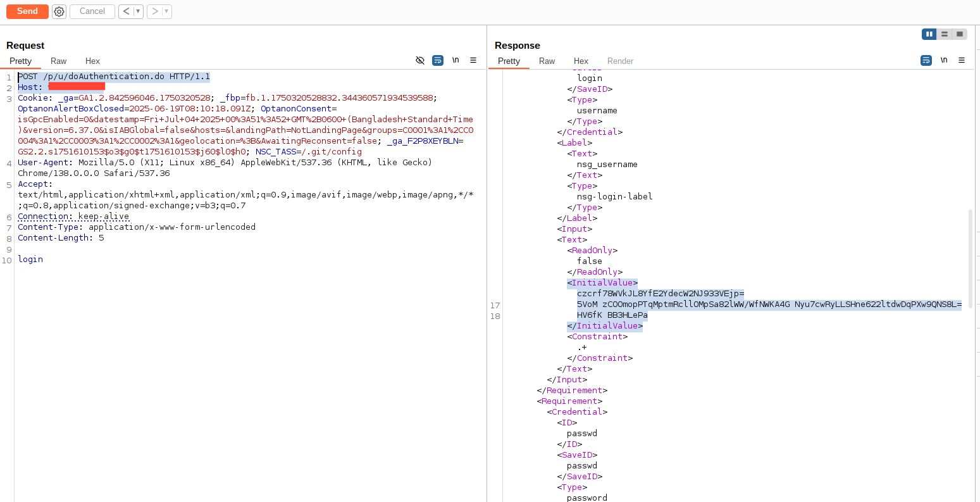Image resolution: width=980 pixels, height=502 pixels.
Task: Switch Request view to Raw tab
Action: point(58,61)
